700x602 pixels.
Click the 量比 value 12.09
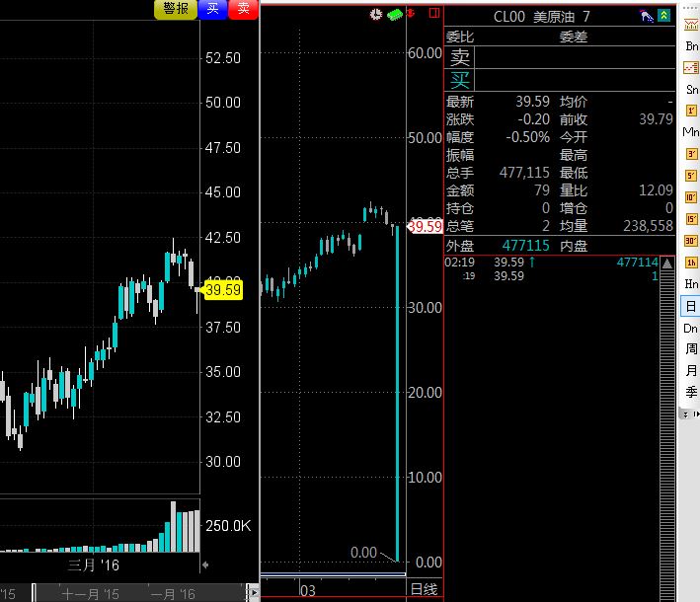[656, 190]
